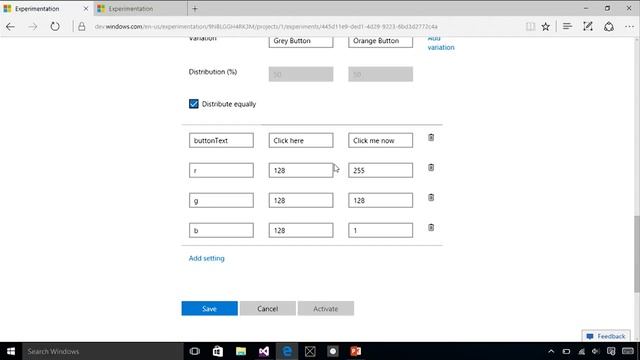Go forward in the browser
This screenshot has height=360, width=640.
pos(33,27)
